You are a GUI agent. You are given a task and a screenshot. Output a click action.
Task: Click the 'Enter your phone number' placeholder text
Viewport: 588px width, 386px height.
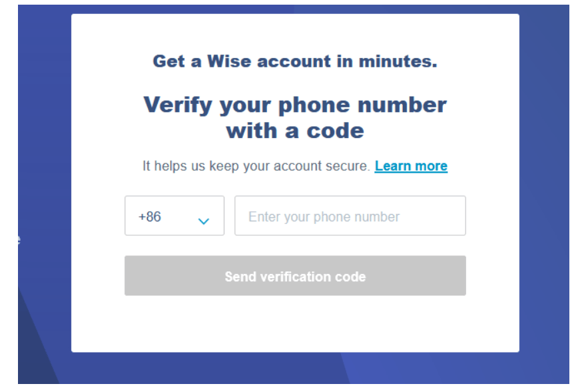pyautogui.click(x=324, y=217)
